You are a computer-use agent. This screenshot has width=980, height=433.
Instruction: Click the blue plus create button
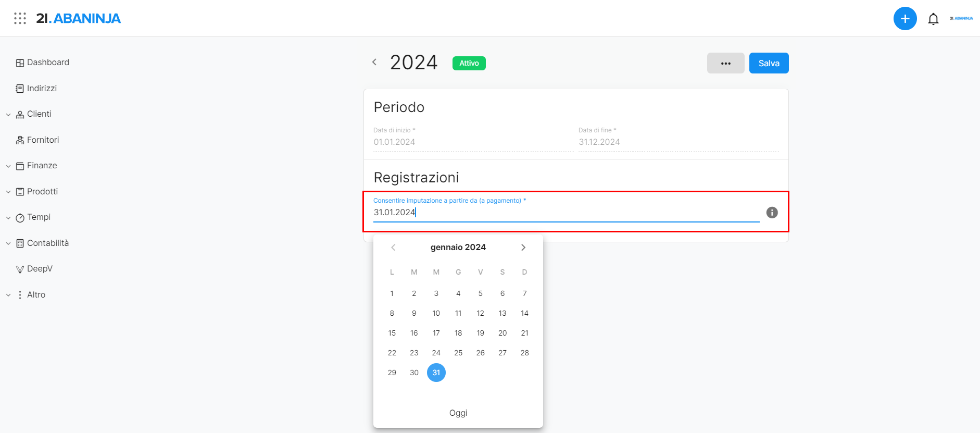pyautogui.click(x=905, y=19)
